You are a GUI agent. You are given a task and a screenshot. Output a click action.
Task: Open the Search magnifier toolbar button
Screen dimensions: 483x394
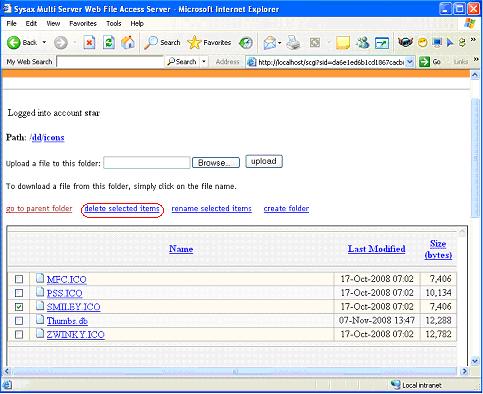(x=162, y=43)
